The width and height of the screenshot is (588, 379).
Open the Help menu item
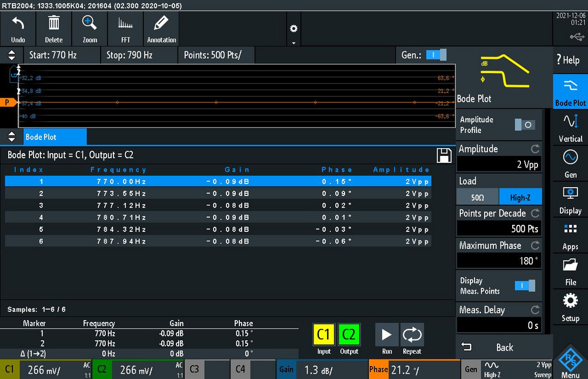(570, 59)
